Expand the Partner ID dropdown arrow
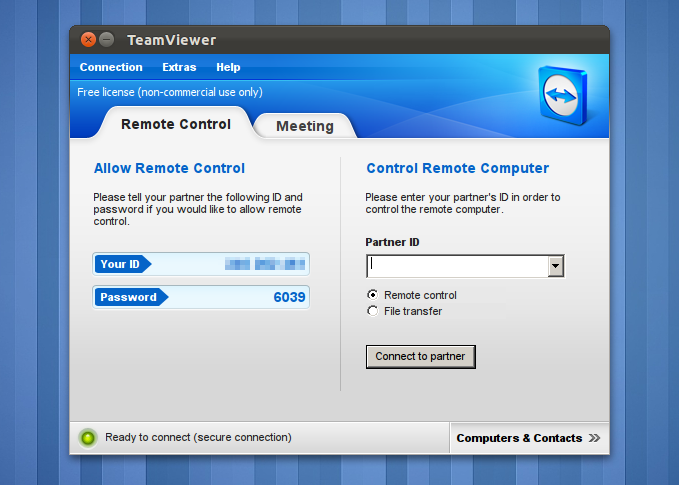 point(556,266)
